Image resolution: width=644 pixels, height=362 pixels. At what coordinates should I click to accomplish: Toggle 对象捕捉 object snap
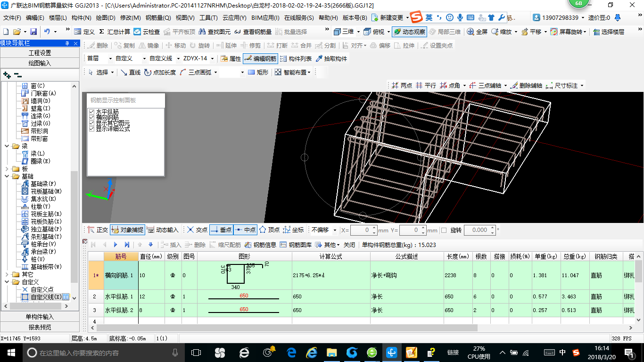(127, 230)
